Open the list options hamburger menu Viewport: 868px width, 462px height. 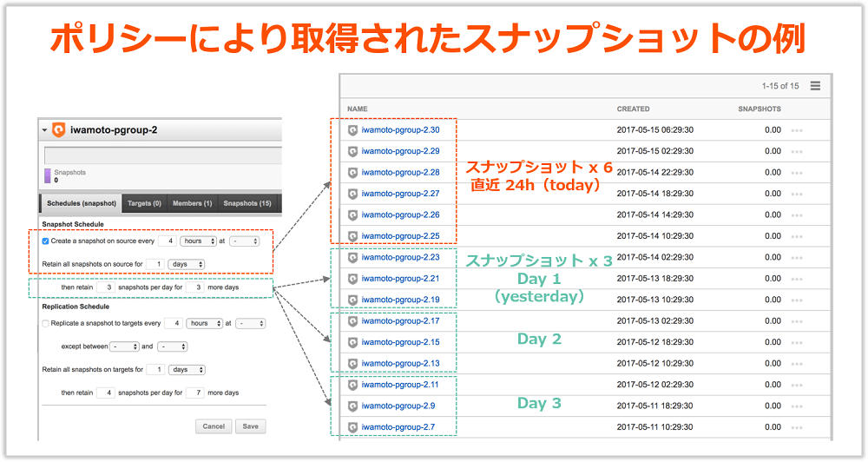coord(815,86)
